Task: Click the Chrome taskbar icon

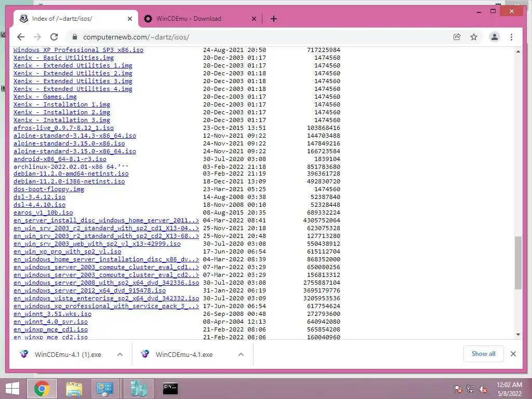Action: [42, 389]
